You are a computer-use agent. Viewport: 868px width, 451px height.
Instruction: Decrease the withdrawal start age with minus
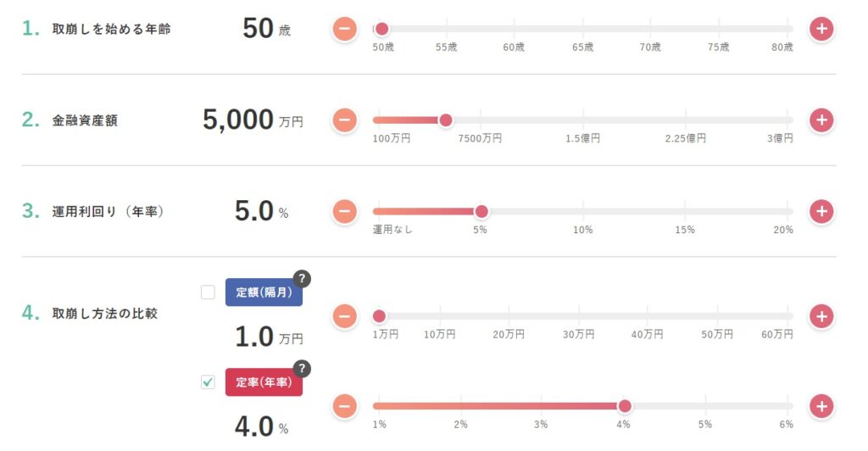pyautogui.click(x=344, y=29)
